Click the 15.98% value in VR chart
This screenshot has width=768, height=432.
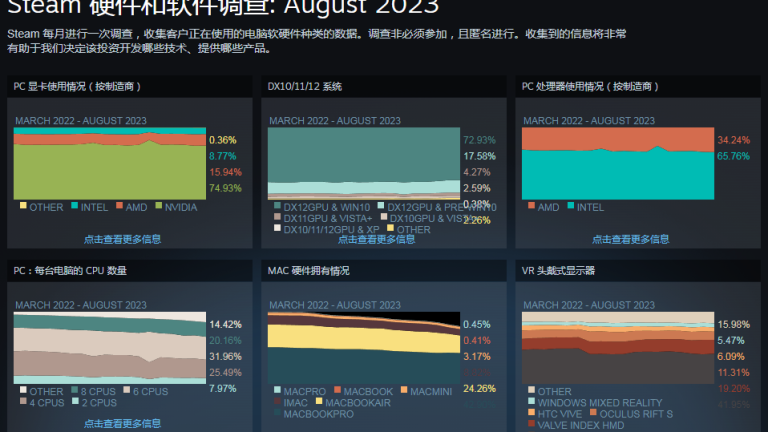pyautogui.click(x=734, y=324)
